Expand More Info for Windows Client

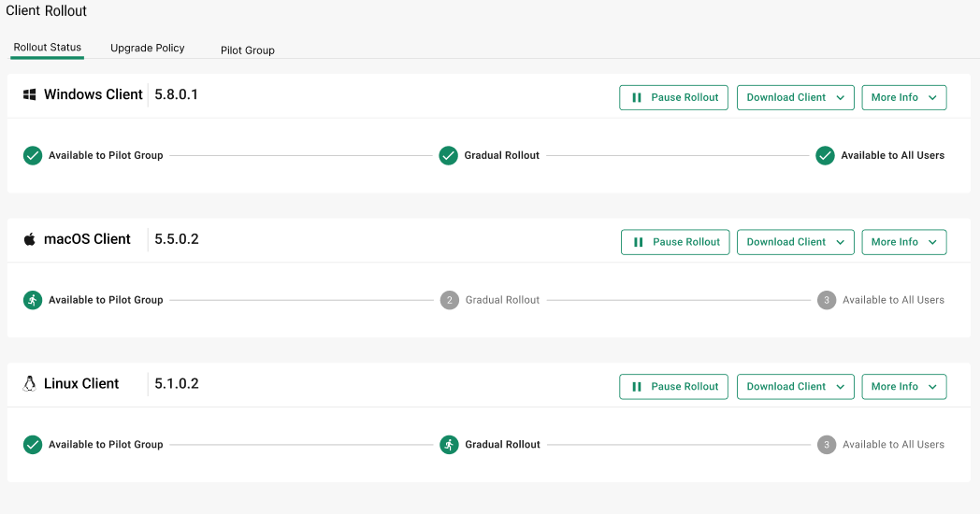coord(903,97)
